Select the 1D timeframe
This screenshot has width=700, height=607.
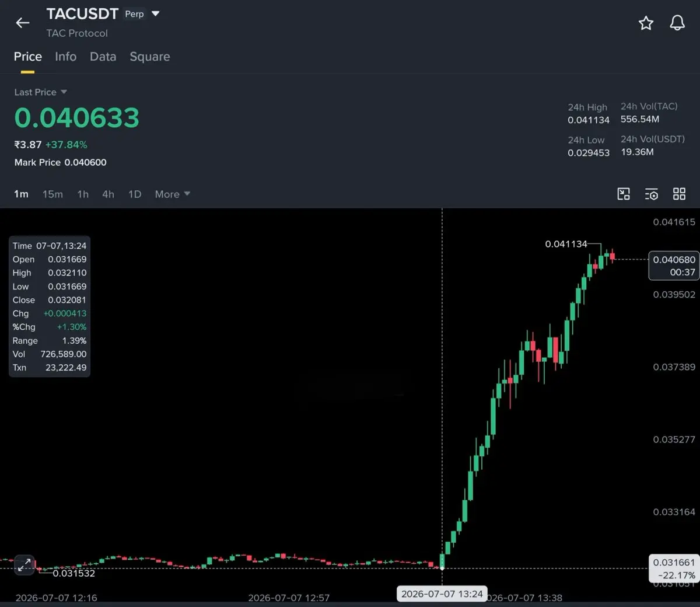tap(135, 194)
